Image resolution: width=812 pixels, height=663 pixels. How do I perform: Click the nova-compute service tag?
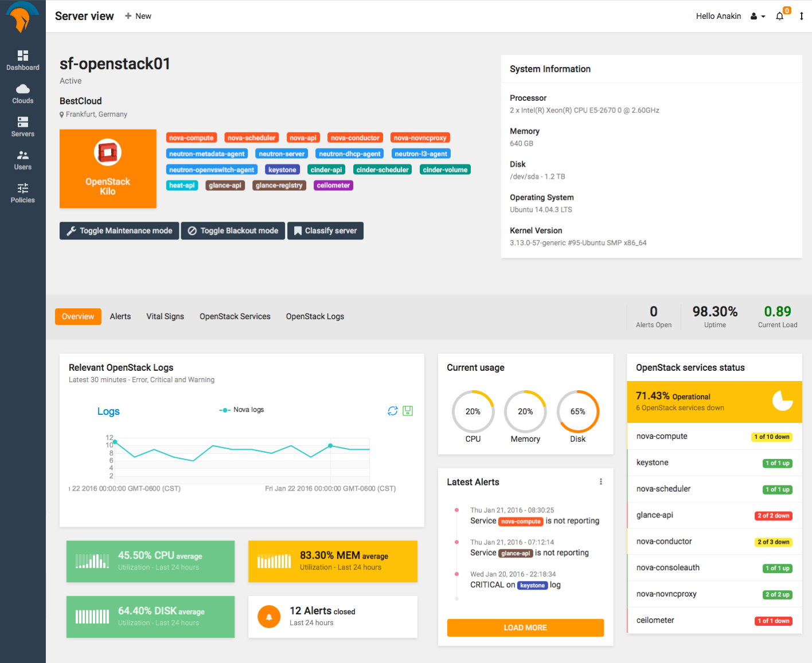(191, 138)
